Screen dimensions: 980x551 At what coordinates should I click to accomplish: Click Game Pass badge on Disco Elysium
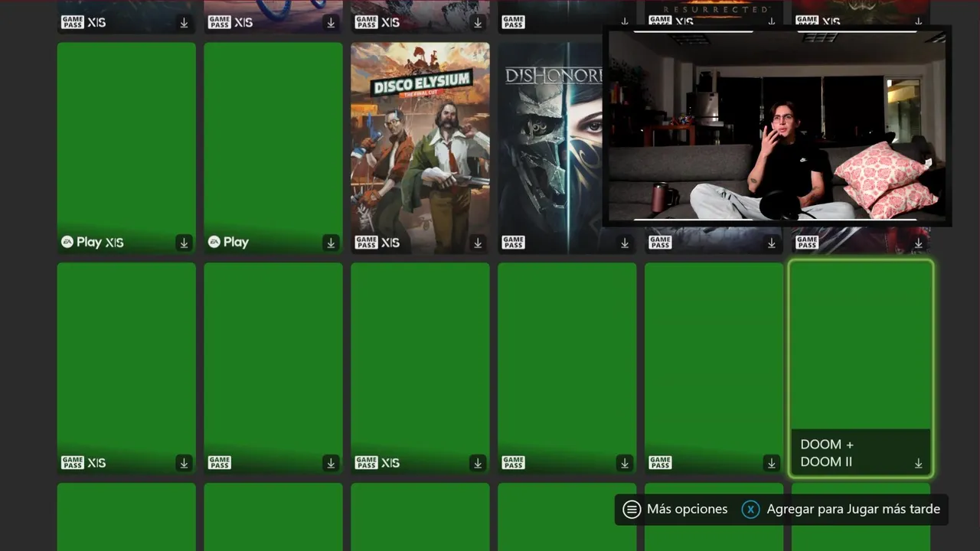point(367,243)
